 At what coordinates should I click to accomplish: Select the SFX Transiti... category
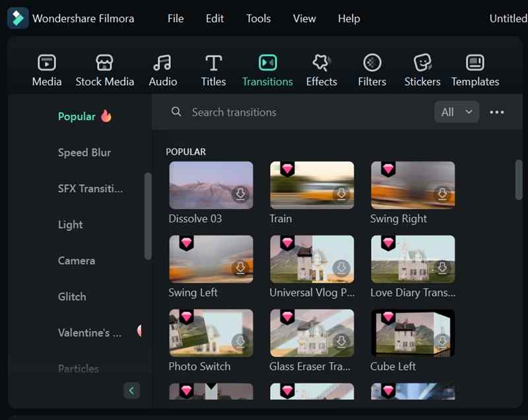click(x=90, y=189)
